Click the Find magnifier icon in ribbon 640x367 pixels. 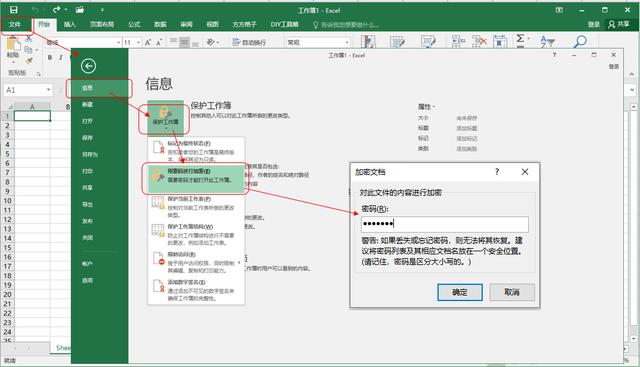pyautogui.click(x=580, y=41)
